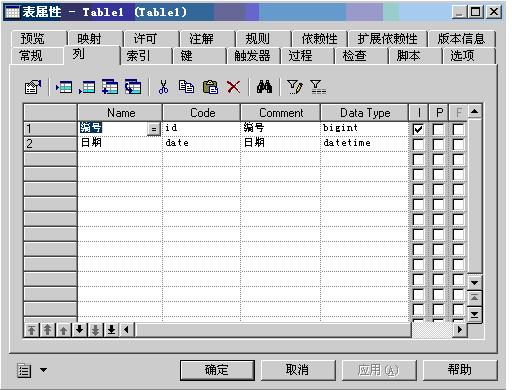Click the equals button in Name cell

(154, 129)
